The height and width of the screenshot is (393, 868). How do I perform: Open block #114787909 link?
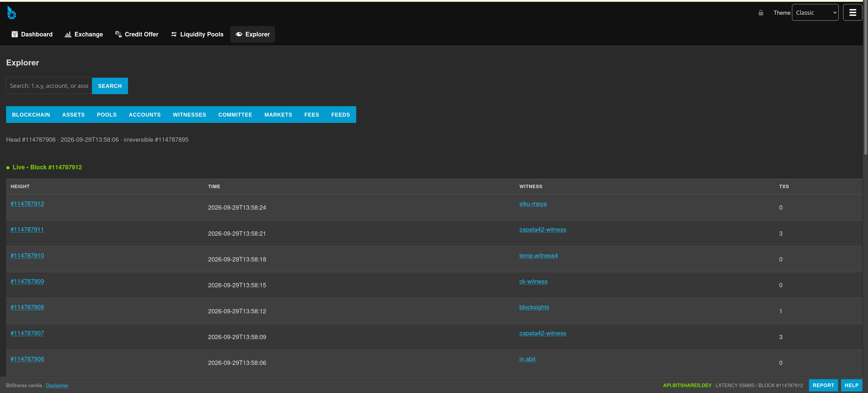[x=27, y=281]
